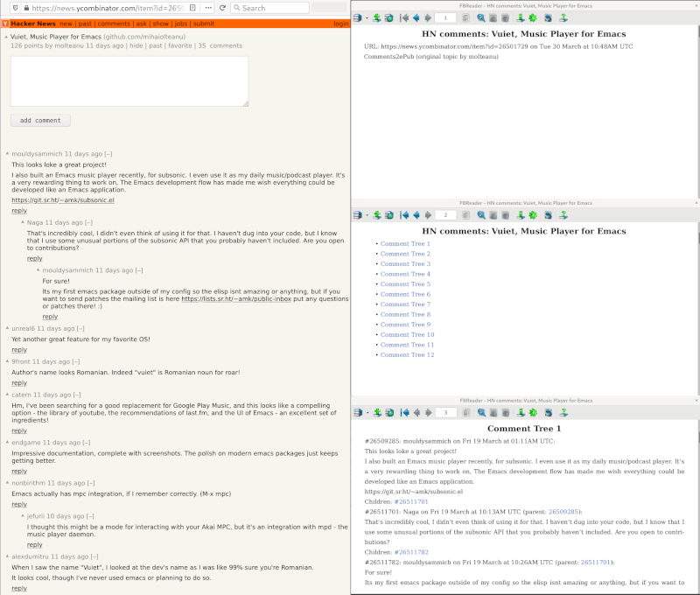Open the 'new' section in Hacker News header
Viewport: 700px width, 595px height.
click(66, 24)
